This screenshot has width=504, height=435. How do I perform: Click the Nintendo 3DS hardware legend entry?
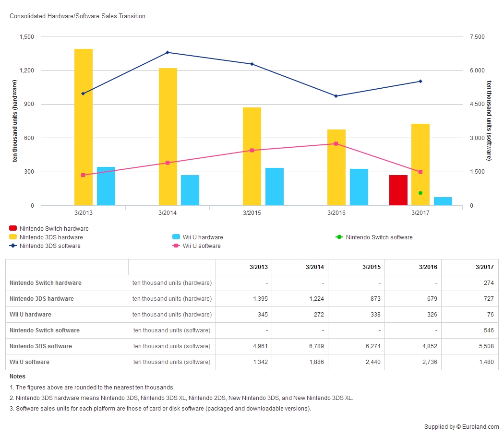[x=46, y=237]
